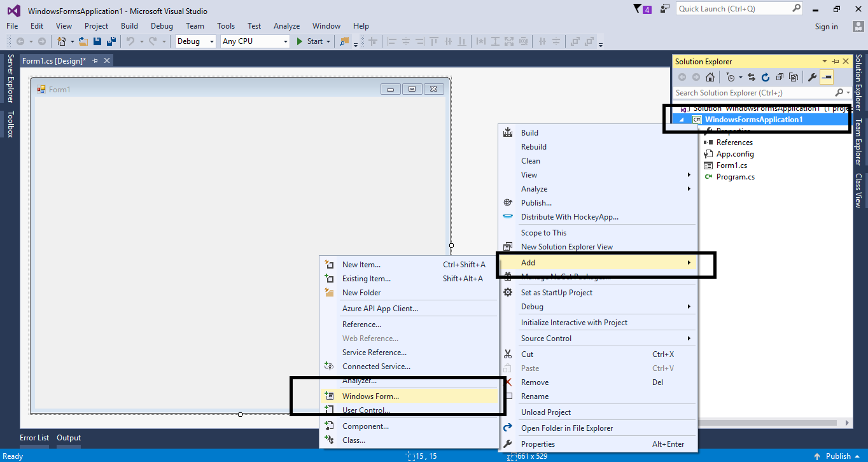
Task: Open the Toolbox side tab
Action: click(10, 124)
